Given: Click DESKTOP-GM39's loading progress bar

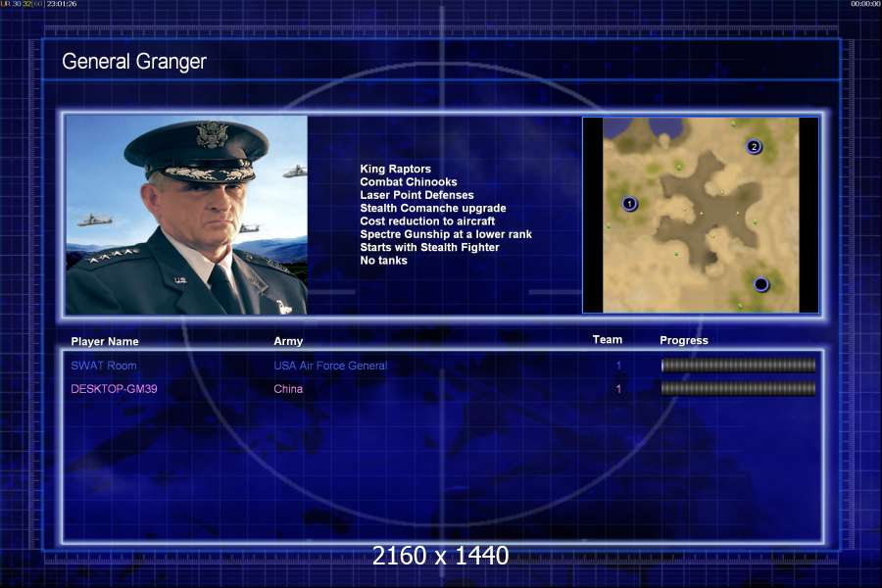Looking at the screenshot, I should tap(738, 388).
